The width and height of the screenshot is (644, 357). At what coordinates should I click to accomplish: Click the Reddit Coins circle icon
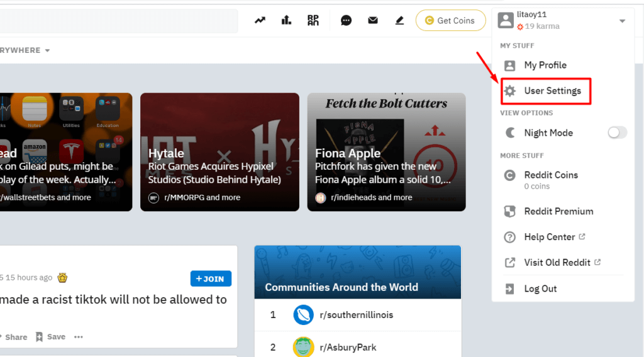509,175
